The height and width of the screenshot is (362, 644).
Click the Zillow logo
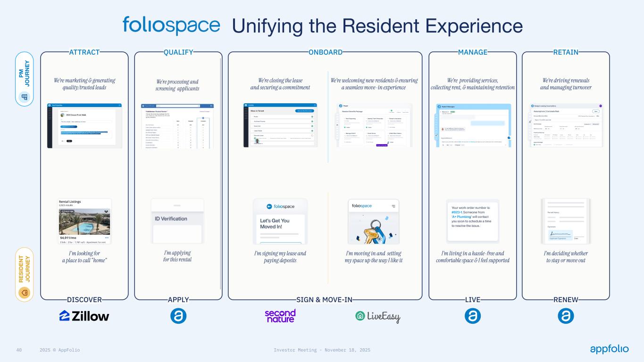coord(84,316)
